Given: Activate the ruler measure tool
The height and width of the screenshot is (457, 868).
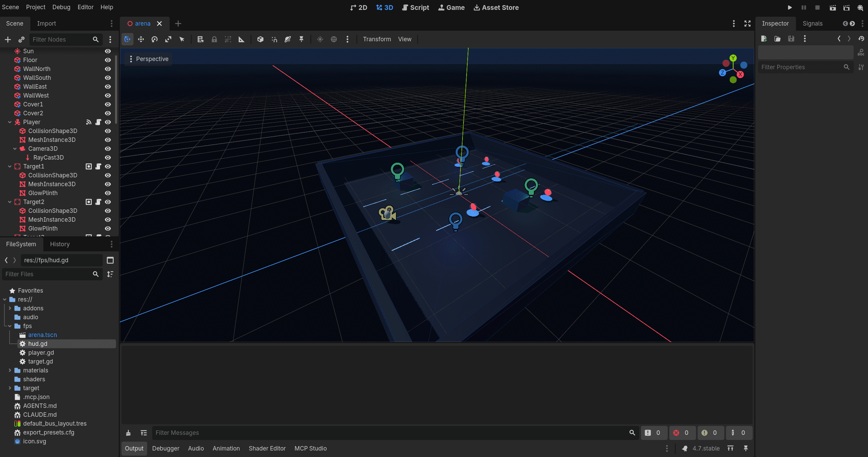Looking at the screenshot, I should (241, 39).
